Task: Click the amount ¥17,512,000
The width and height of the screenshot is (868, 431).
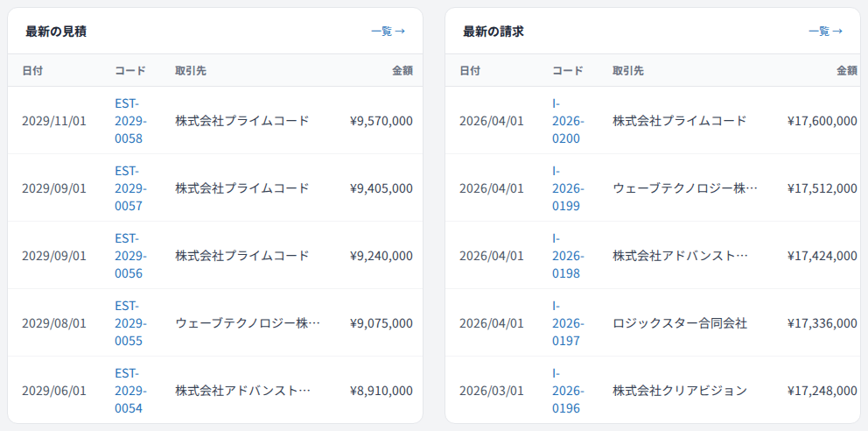Action: 822,188
